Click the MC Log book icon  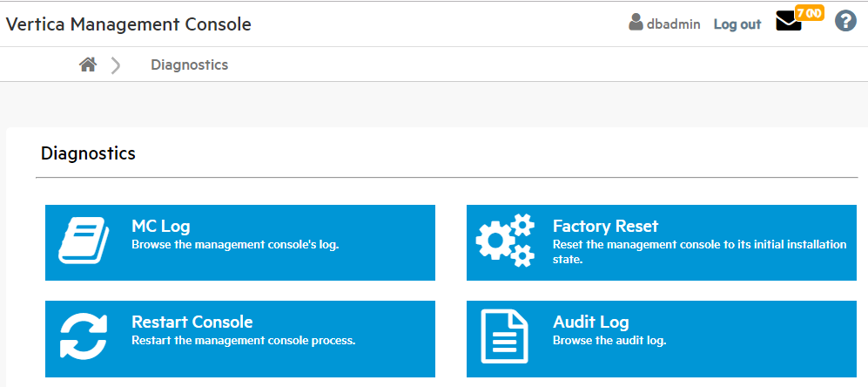[84, 240]
